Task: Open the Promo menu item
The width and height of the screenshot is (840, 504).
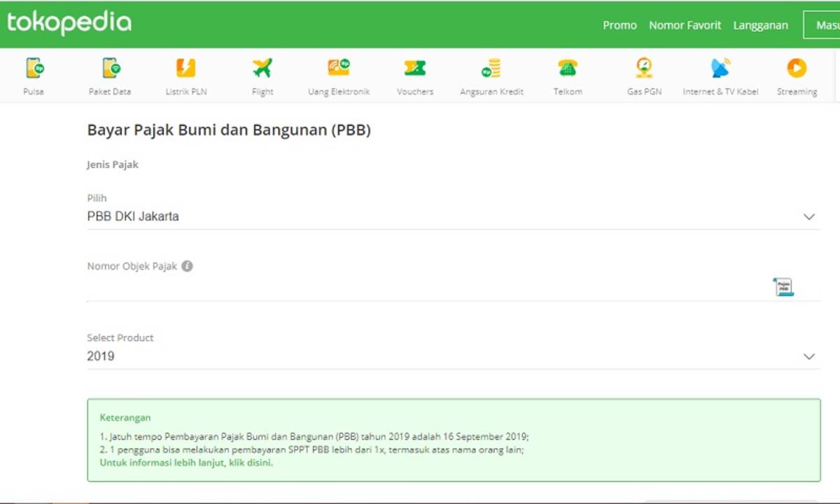Action: click(x=619, y=25)
